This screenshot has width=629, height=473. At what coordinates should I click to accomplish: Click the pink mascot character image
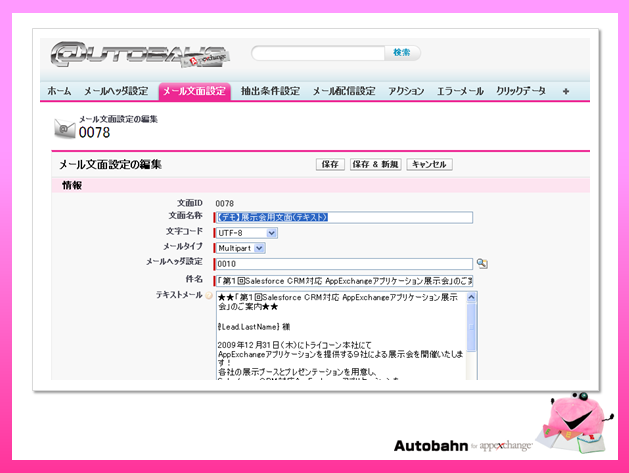click(x=574, y=423)
